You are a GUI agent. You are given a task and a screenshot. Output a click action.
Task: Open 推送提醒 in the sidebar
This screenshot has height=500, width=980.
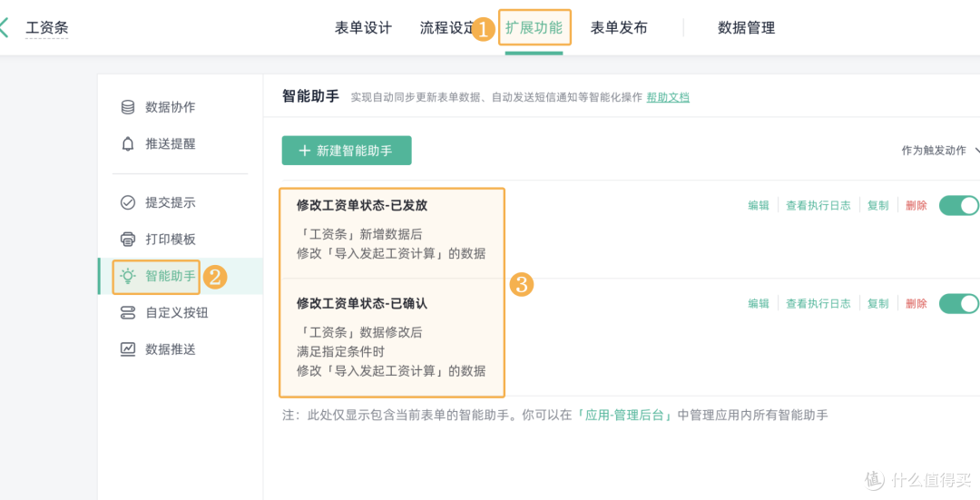pos(180,143)
